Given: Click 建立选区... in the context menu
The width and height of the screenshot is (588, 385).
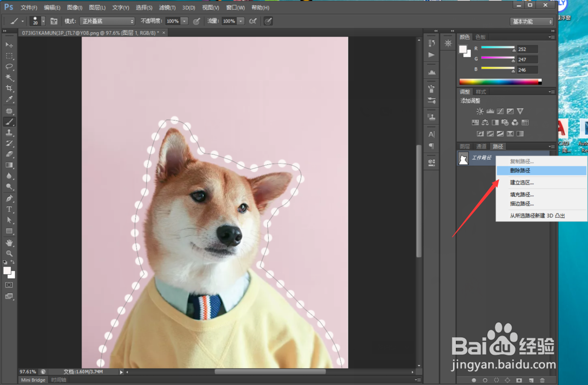Looking at the screenshot, I should [522, 182].
